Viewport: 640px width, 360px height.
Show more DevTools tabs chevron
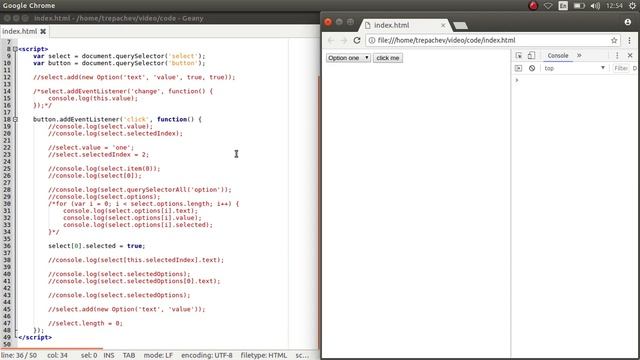[x=579, y=56]
